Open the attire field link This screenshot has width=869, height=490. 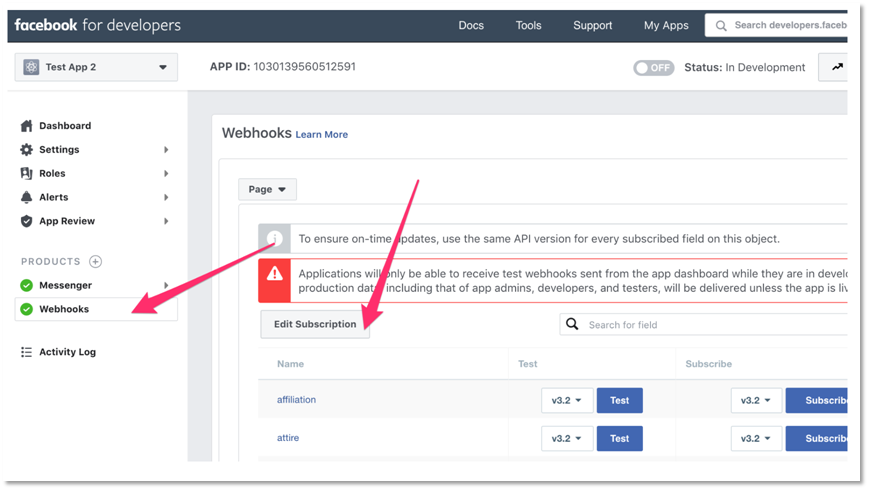tap(288, 438)
